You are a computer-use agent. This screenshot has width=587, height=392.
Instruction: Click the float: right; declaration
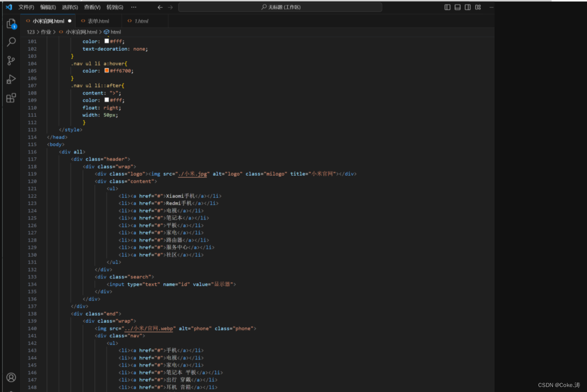(102, 107)
